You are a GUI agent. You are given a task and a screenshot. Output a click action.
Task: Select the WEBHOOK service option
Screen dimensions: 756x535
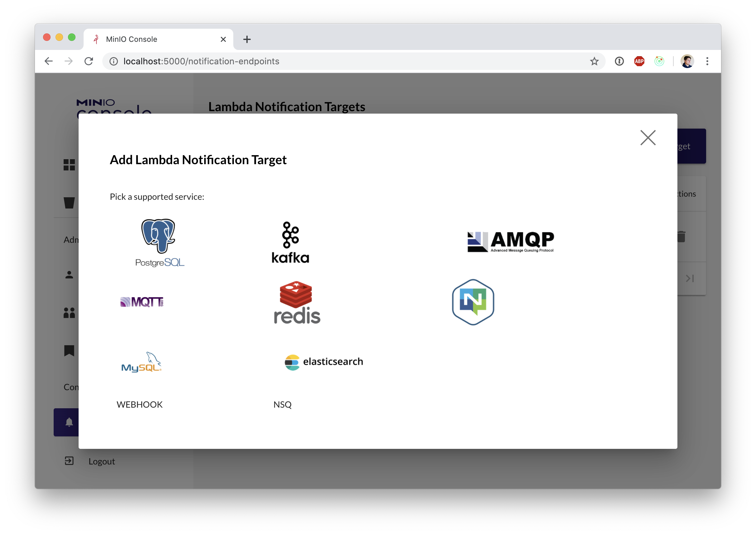(140, 405)
